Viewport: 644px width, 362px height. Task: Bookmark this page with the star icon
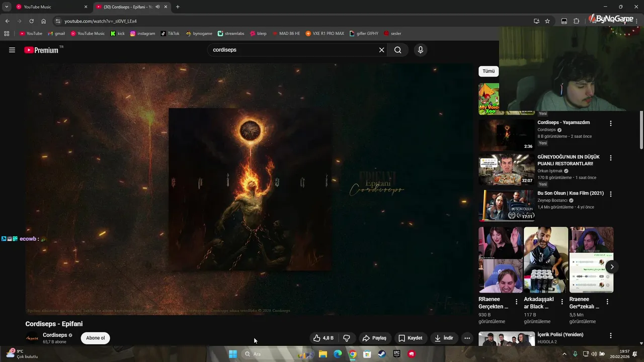pos(547,21)
